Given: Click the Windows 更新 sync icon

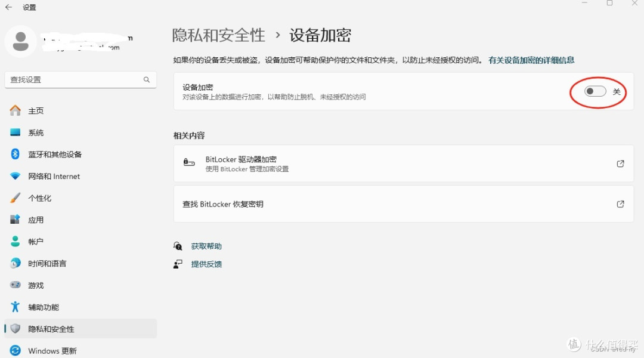Looking at the screenshot, I should click(15, 351).
